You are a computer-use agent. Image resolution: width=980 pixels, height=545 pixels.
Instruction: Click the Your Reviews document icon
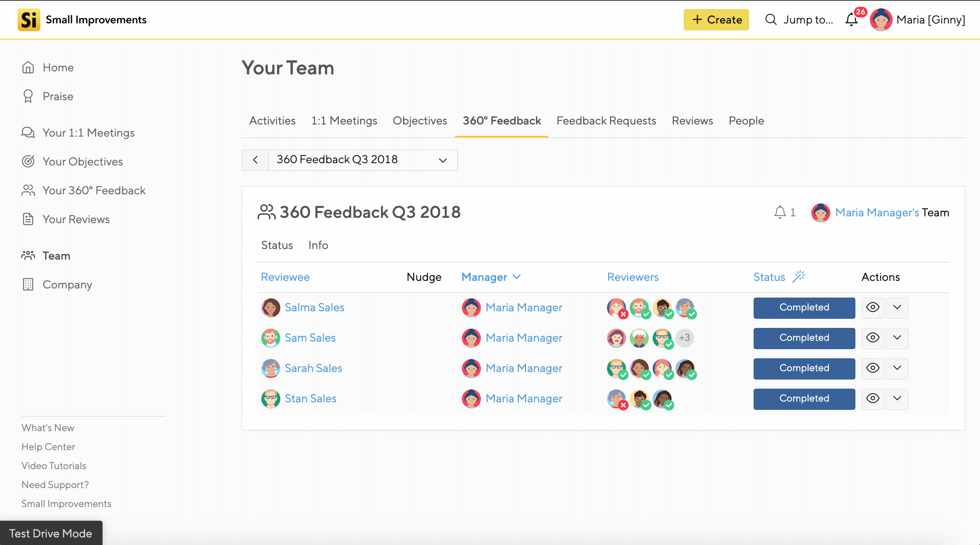[28, 219]
